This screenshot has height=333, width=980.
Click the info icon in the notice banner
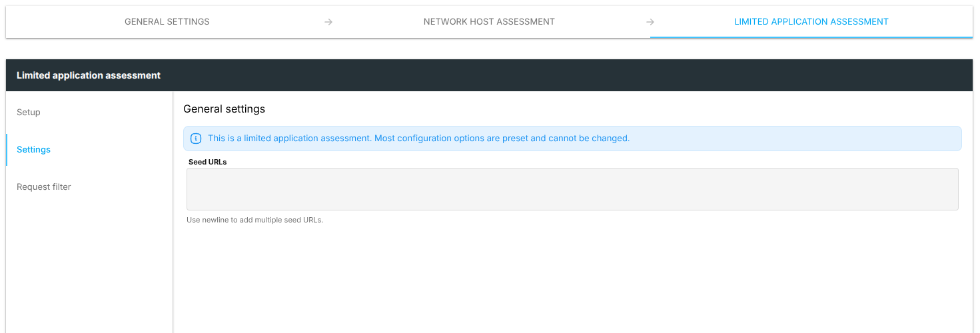click(x=196, y=139)
